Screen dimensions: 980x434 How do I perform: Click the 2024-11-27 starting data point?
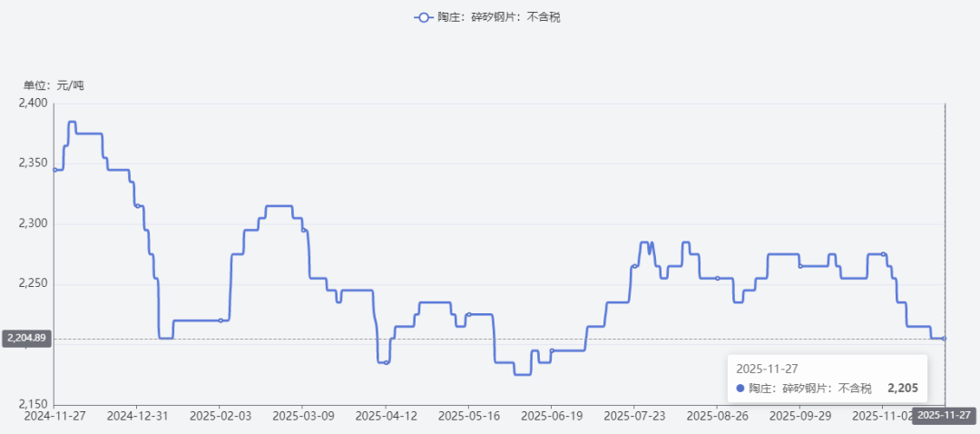[x=54, y=170]
